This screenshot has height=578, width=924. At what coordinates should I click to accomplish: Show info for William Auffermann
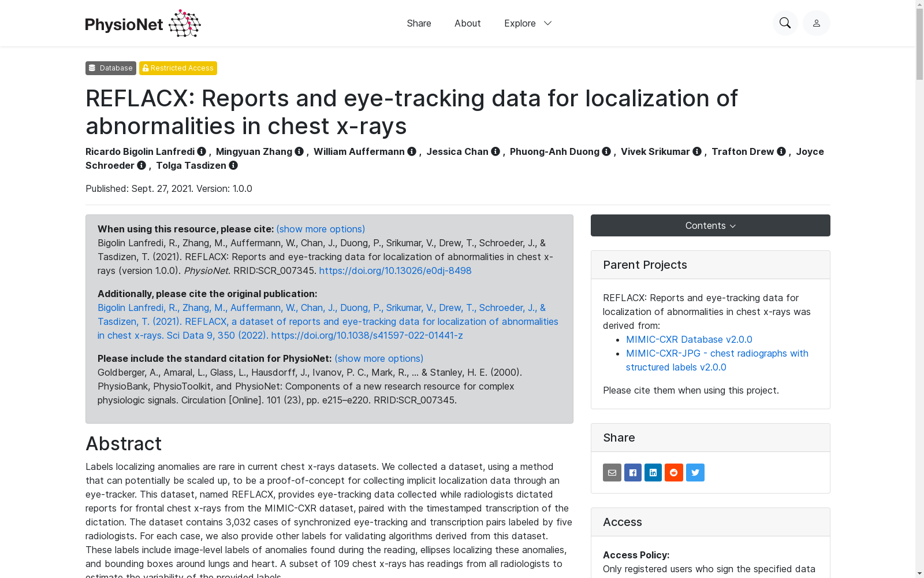412,151
